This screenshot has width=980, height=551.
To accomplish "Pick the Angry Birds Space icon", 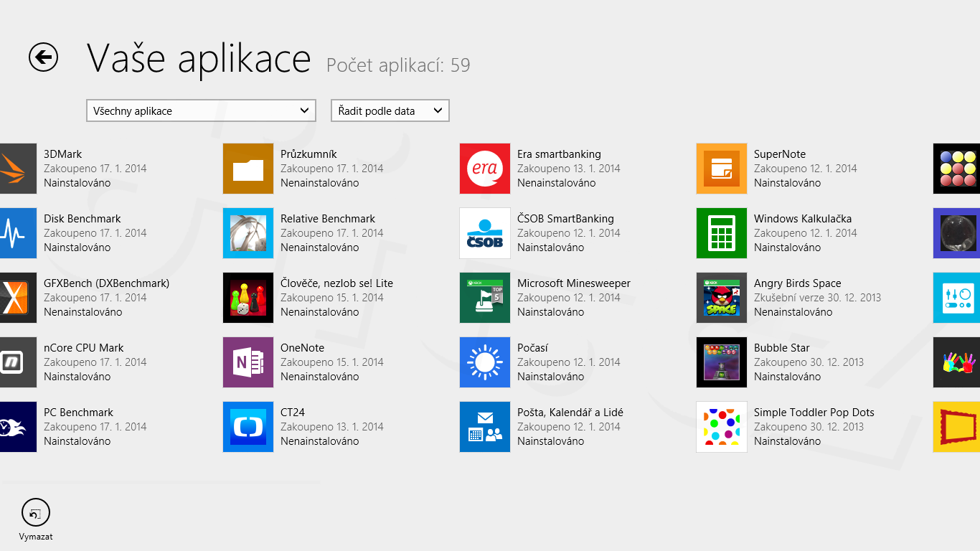I will point(722,298).
